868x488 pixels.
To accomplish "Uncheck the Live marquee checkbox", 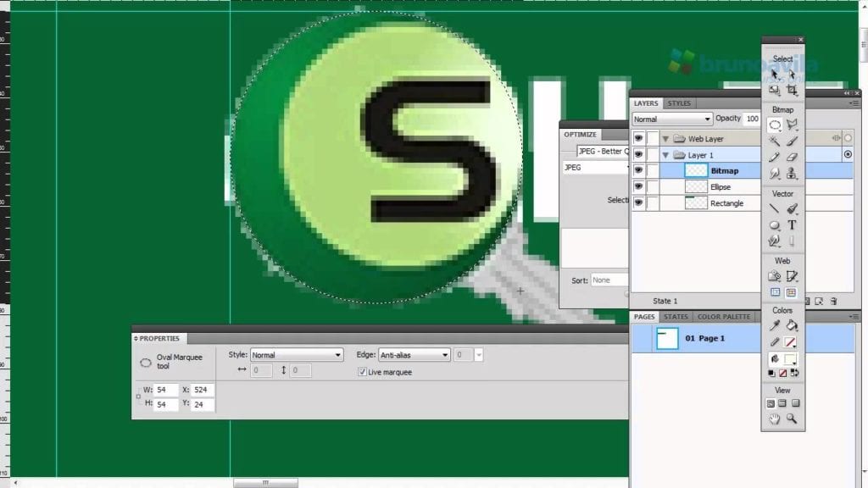I will 363,372.
